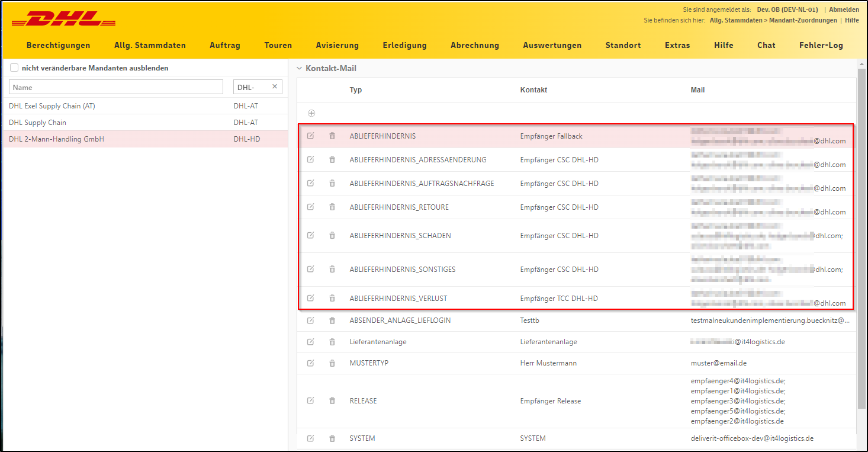This screenshot has width=868, height=452.
Task: Open the Abrechnung menu
Action: pyautogui.click(x=475, y=45)
